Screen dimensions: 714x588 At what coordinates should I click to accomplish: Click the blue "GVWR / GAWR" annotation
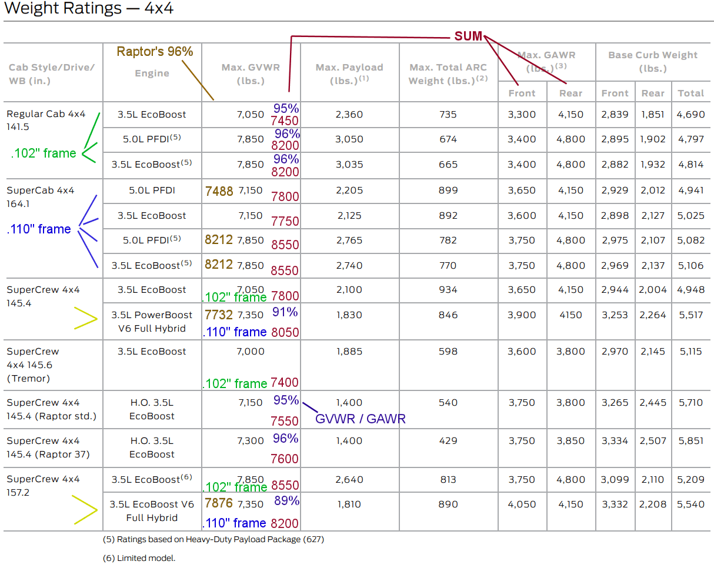tap(361, 419)
